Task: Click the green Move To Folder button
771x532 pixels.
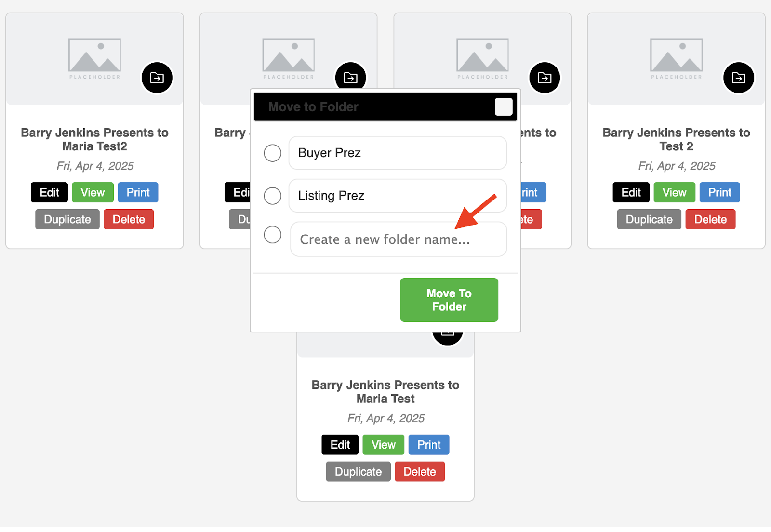Action: click(x=449, y=300)
